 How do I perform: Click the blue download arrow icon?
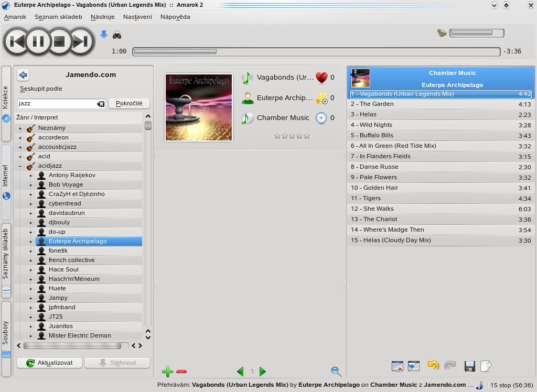pos(104,34)
